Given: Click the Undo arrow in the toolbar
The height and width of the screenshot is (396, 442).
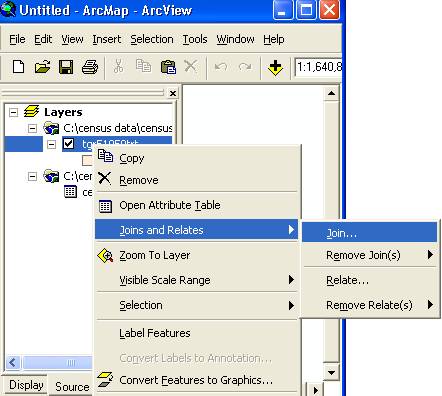Looking at the screenshot, I should point(221,67).
